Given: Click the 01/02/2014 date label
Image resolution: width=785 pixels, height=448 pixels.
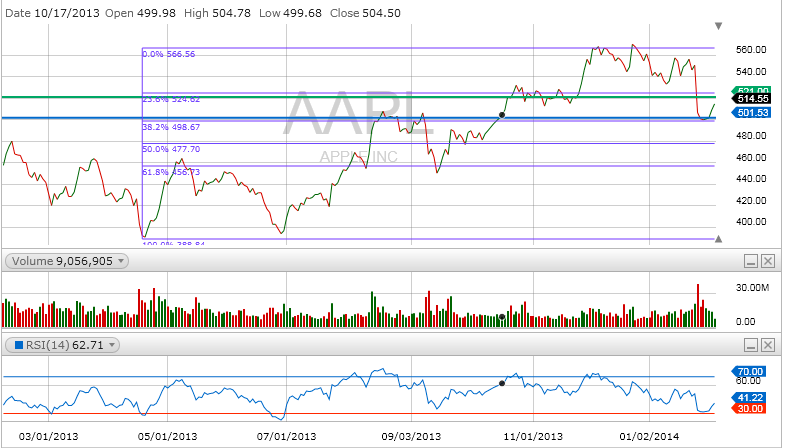Looking at the screenshot, I should point(649,436).
